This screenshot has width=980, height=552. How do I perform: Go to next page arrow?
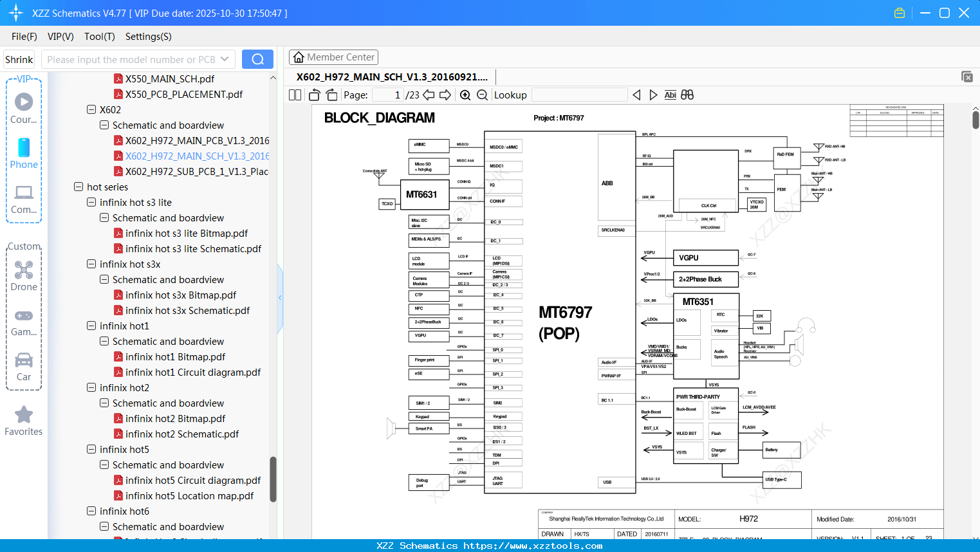[x=445, y=95]
